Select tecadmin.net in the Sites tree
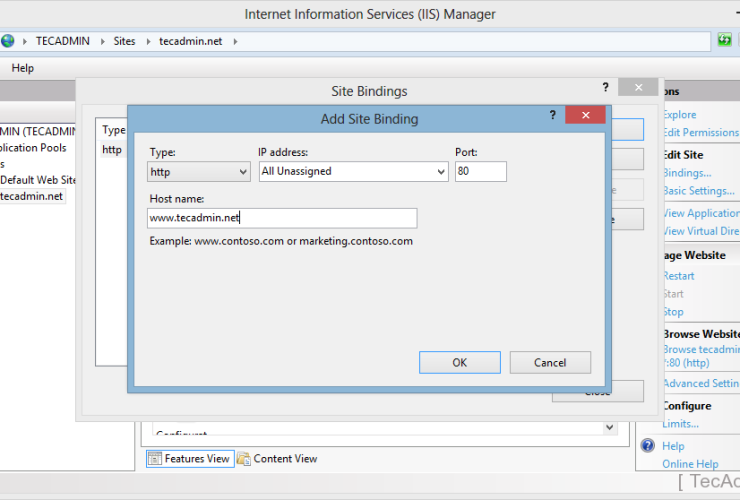Viewport: 740px width, 500px height. (32, 196)
